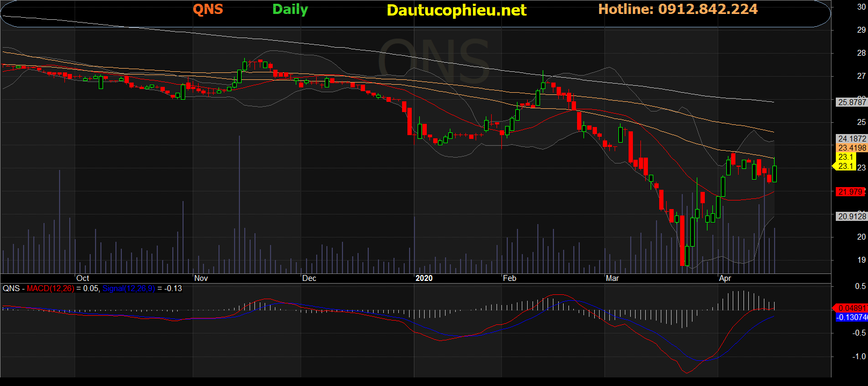
Task: Click the Apr label on time axis
Action: [x=725, y=278]
